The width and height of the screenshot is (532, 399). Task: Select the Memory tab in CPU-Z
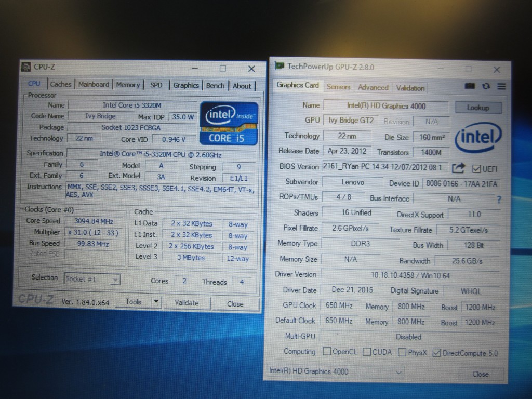[x=128, y=85]
